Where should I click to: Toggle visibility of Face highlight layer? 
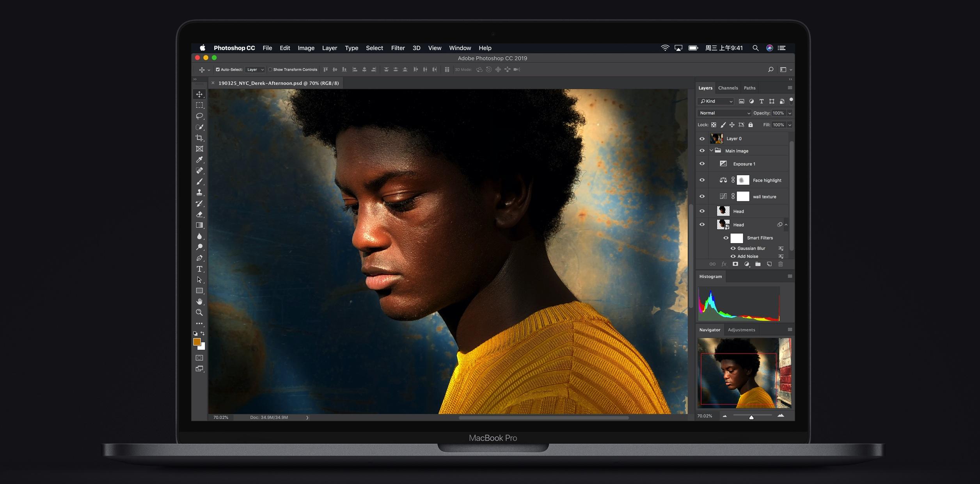(x=702, y=180)
